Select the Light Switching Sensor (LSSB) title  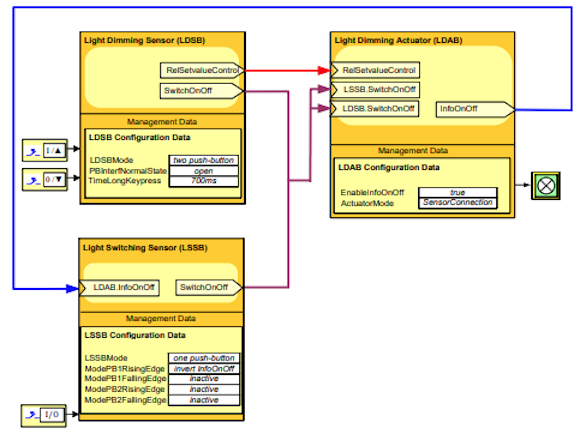tap(145, 248)
